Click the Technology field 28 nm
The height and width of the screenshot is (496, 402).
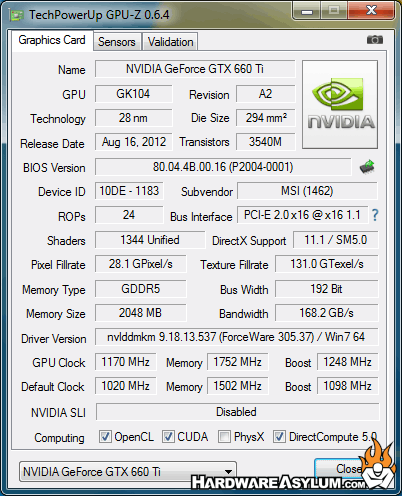(133, 118)
